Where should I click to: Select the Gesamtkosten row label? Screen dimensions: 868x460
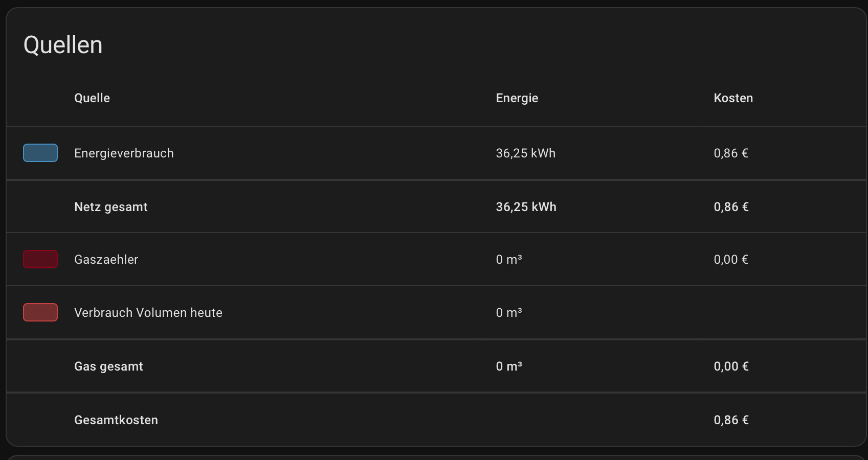[116, 420]
